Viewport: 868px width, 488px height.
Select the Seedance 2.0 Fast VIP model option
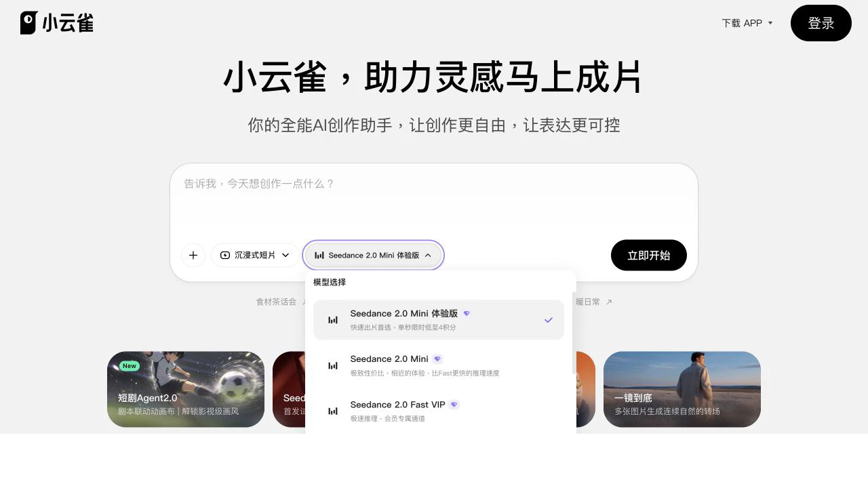[x=439, y=411]
